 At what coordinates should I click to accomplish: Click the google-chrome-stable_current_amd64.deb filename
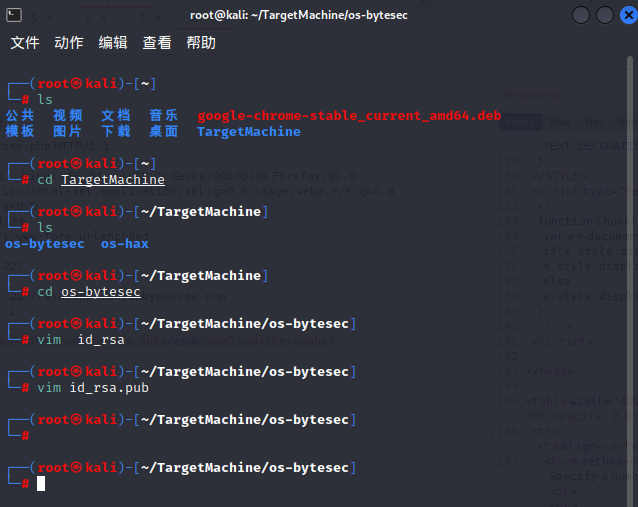click(x=349, y=116)
